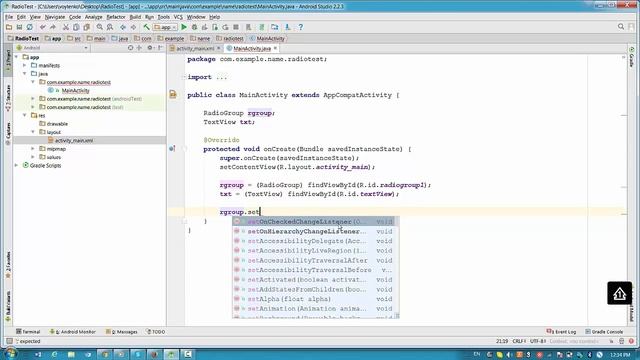Viewport: 640px width, 360px height.
Task: Collapse the layout folder arrow
Action: (x=33, y=132)
